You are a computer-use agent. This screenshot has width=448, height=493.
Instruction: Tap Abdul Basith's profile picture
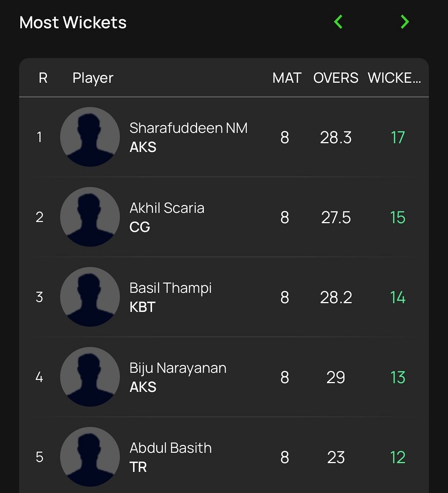click(x=90, y=457)
